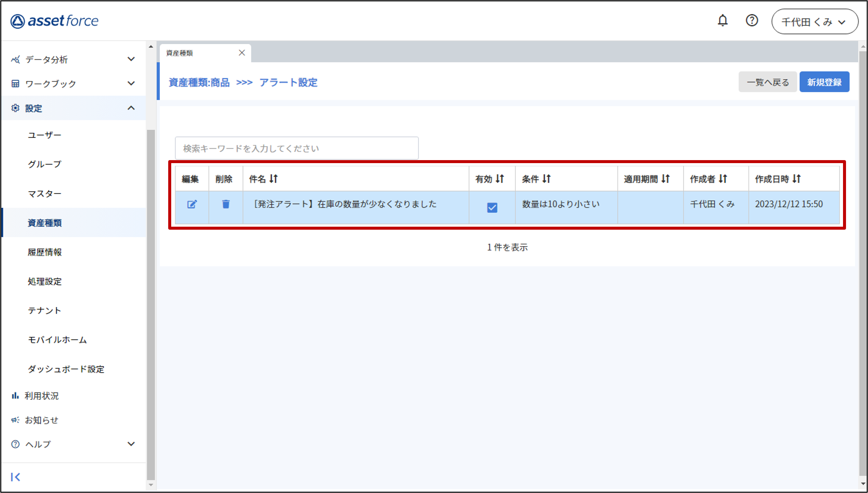Click the asset force logo

[x=55, y=21]
